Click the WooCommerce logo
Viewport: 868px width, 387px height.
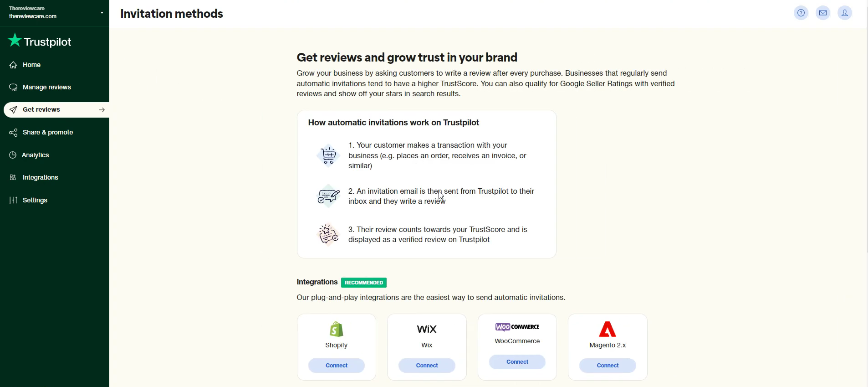(517, 327)
